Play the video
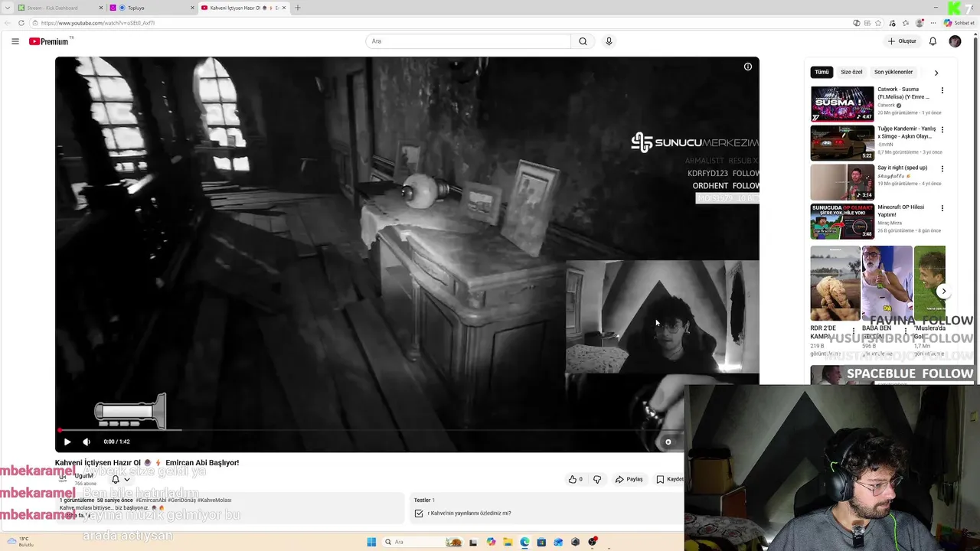980x551 pixels. tap(67, 442)
